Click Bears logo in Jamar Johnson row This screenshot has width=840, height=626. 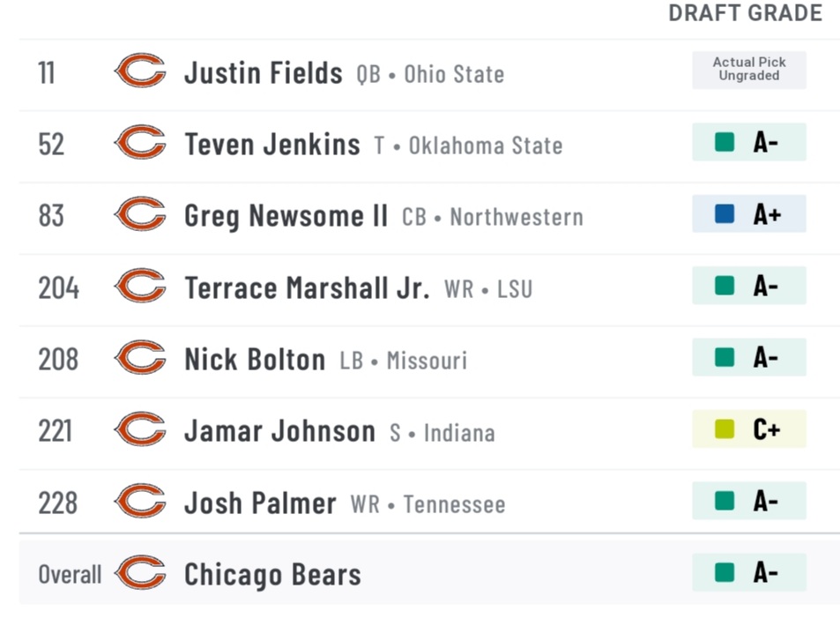tap(140, 429)
